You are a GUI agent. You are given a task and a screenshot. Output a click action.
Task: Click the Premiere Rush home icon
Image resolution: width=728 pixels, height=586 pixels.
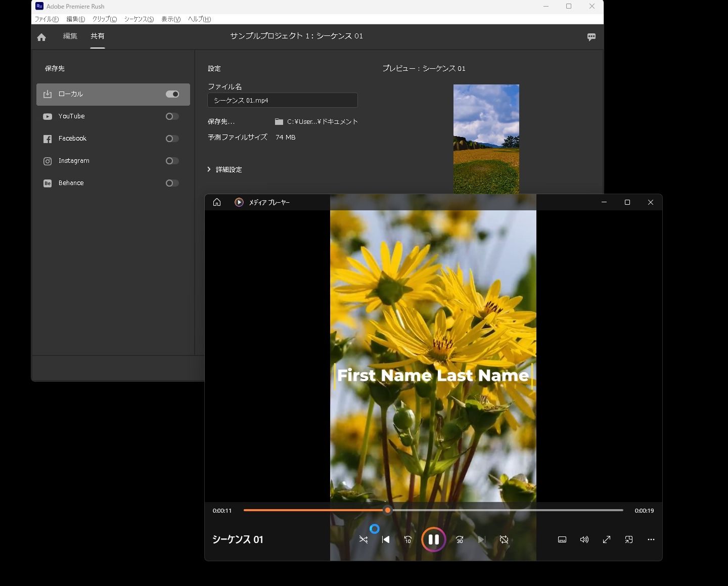(x=41, y=37)
